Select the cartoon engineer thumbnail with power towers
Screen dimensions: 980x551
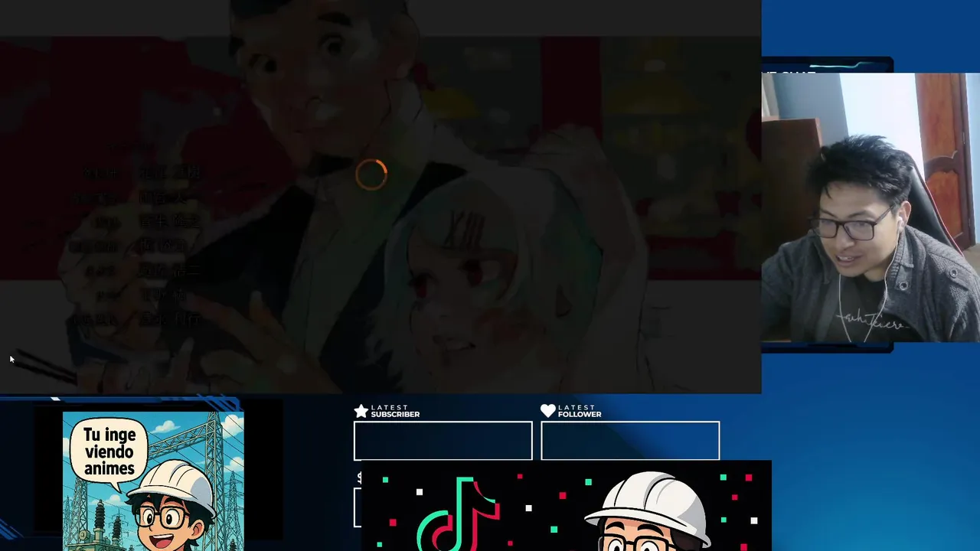tap(153, 481)
